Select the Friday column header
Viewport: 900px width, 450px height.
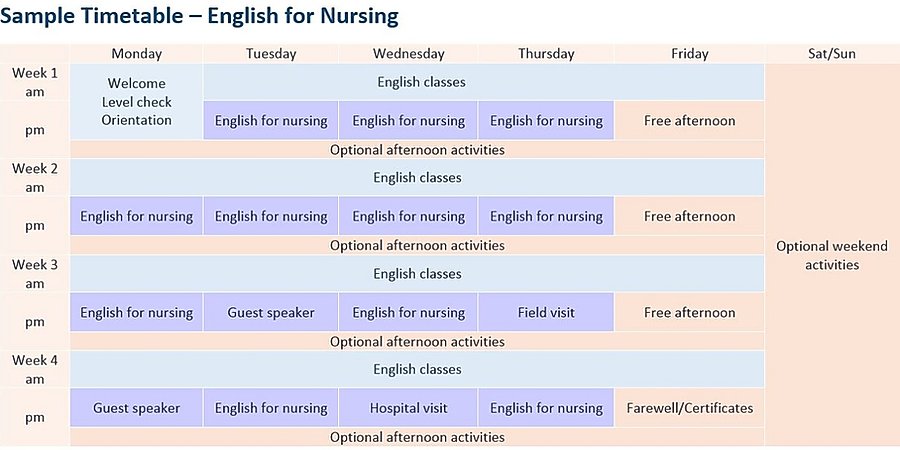point(690,54)
